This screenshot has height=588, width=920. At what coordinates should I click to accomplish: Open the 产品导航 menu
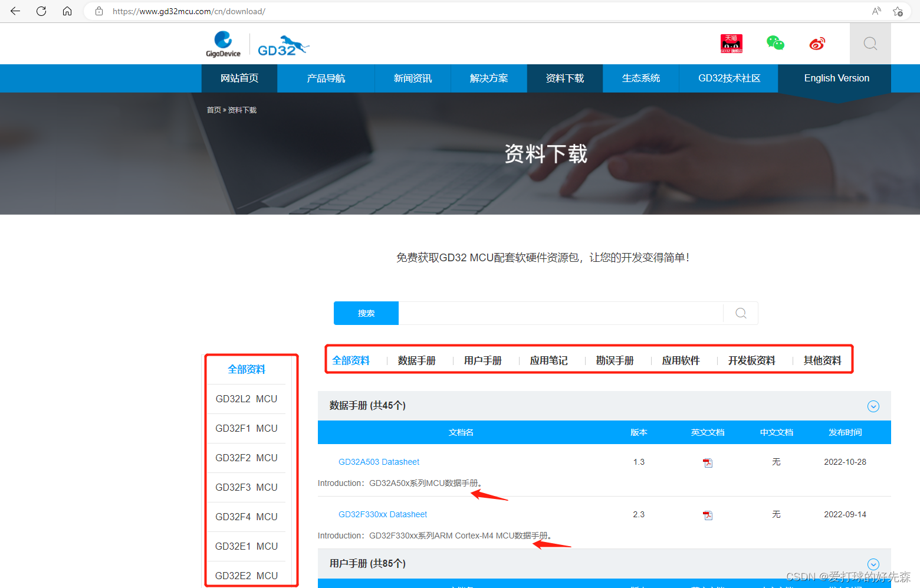tap(326, 78)
